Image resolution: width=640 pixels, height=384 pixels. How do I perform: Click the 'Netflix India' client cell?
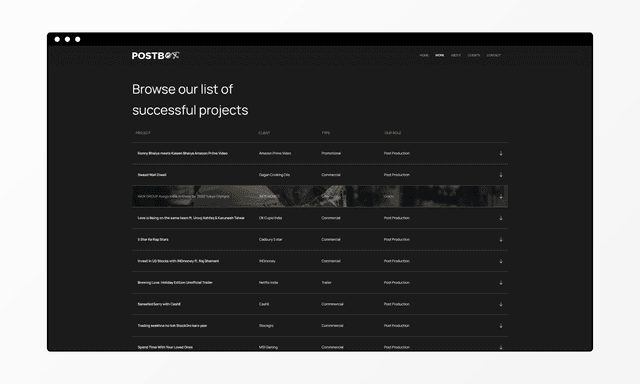(x=268, y=282)
